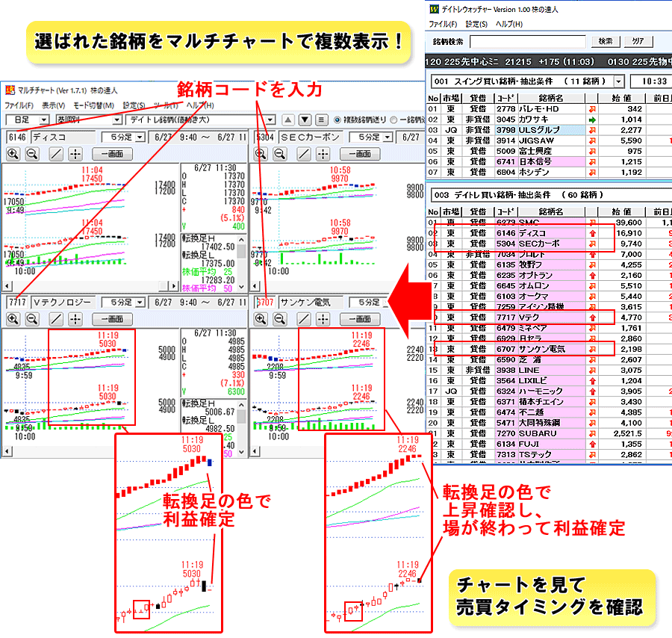This screenshot has width=672, height=638.
Task: Enable crosshair cursor in SECカーボン chart
Action: point(323,154)
